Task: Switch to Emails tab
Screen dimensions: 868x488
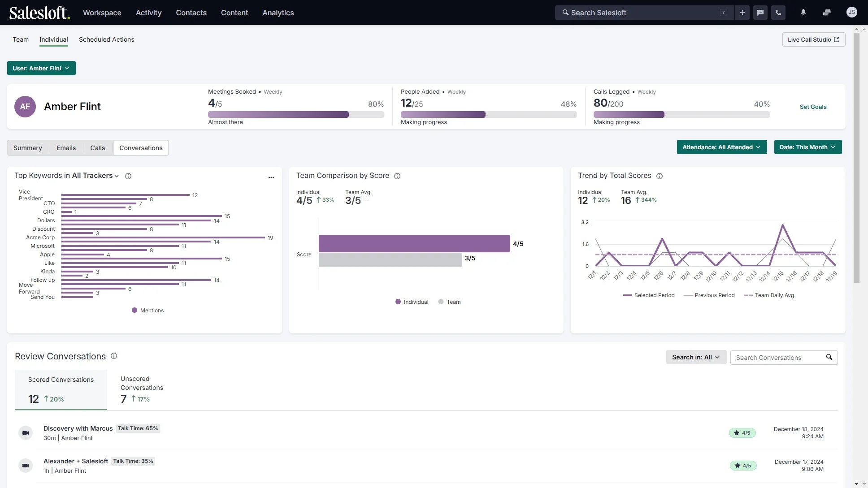Action: tap(66, 148)
